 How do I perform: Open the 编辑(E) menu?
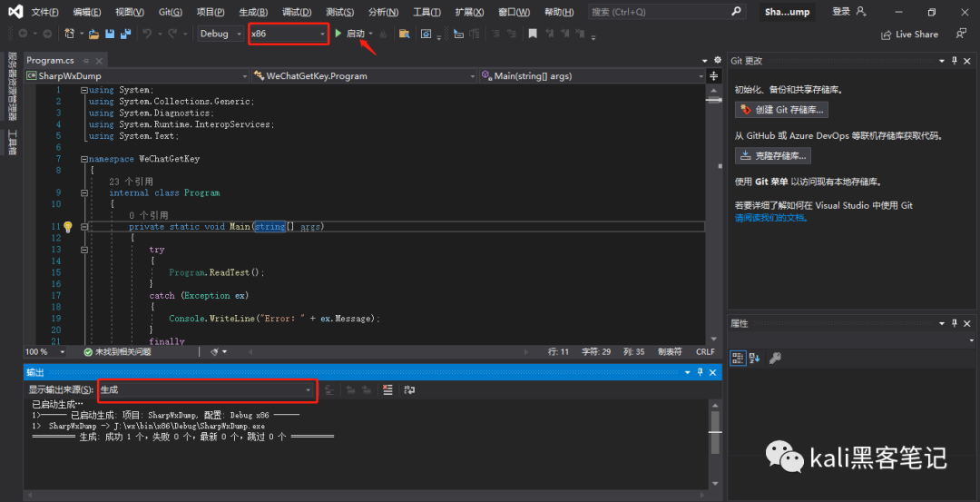pos(87,13)
